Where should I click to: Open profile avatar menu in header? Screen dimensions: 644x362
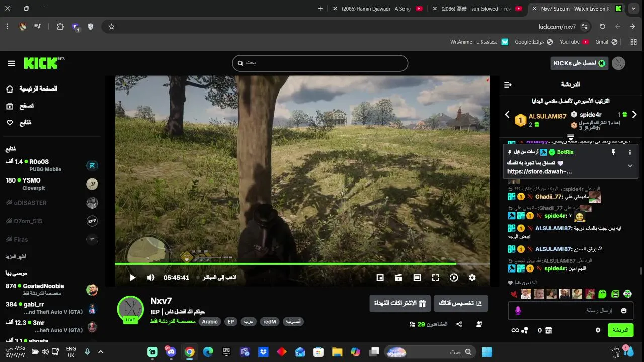[x=618, y=63]
